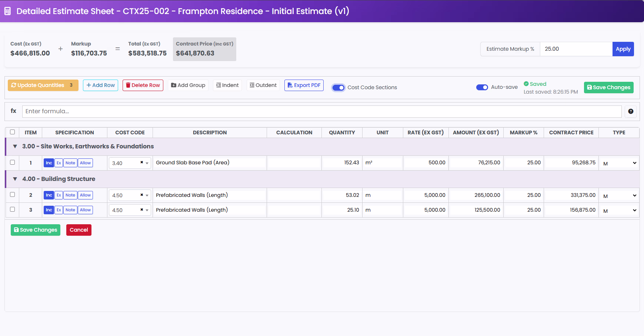Viewport: 644px width, 336px height.
Task: Clear the cost code x in item 3 row
Action: (141, 209)
